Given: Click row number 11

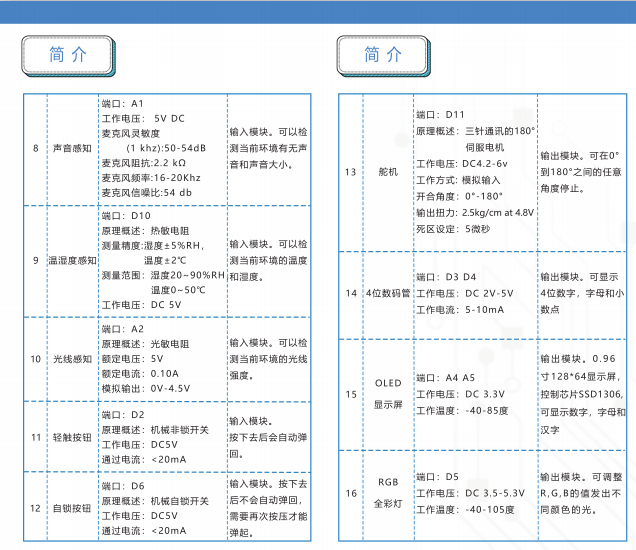Looking at the screenshot, I should [x=36, y=437].
